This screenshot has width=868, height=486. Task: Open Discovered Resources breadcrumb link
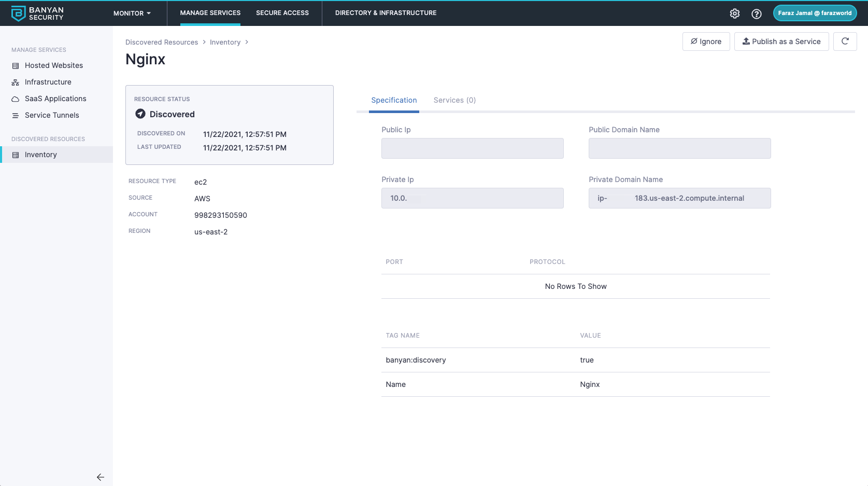[162, 42]
